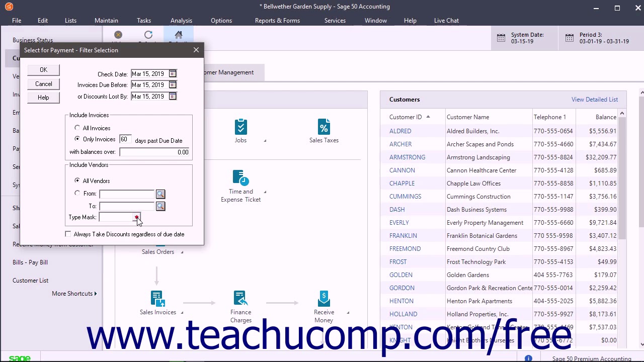The width and height of the screenshot is (644, 362).
Task: Open the Receive Money icon
Action: pyautogui.click(x=324, y=299)
